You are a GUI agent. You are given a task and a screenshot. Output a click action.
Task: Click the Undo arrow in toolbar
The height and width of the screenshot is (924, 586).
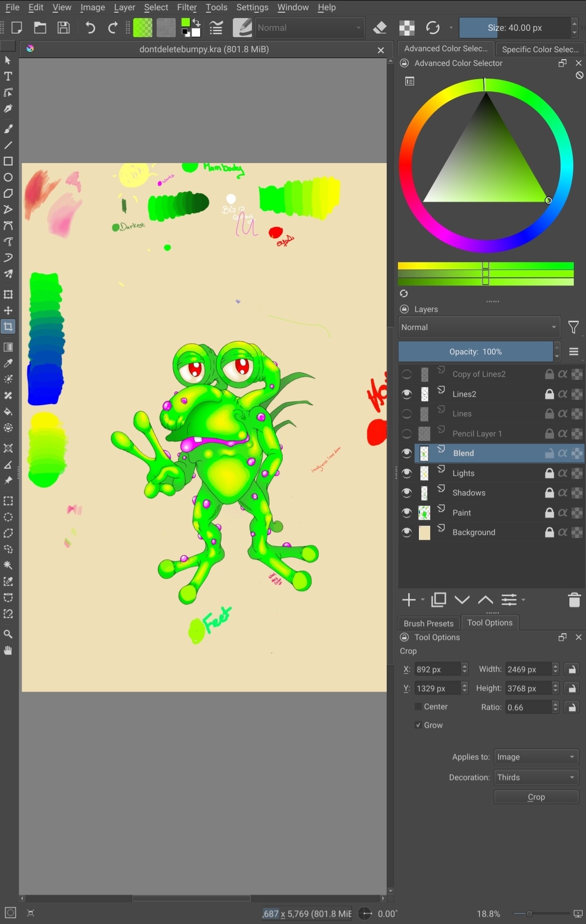(x=90, y=28)
